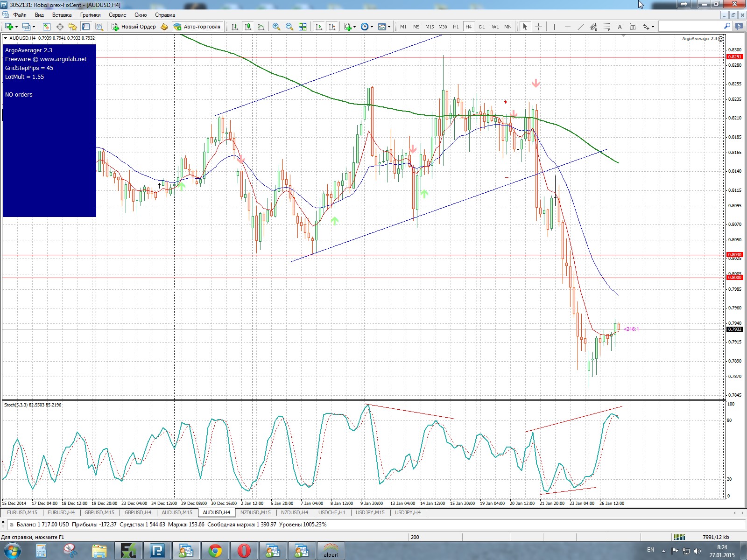Show the Market Watch window

[x=47, y=27]
